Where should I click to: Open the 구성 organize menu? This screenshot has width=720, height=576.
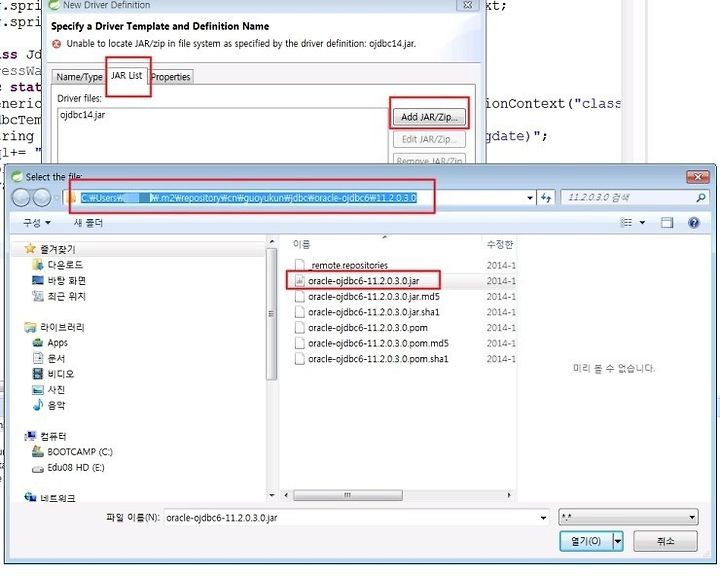[x=37, y=223]
